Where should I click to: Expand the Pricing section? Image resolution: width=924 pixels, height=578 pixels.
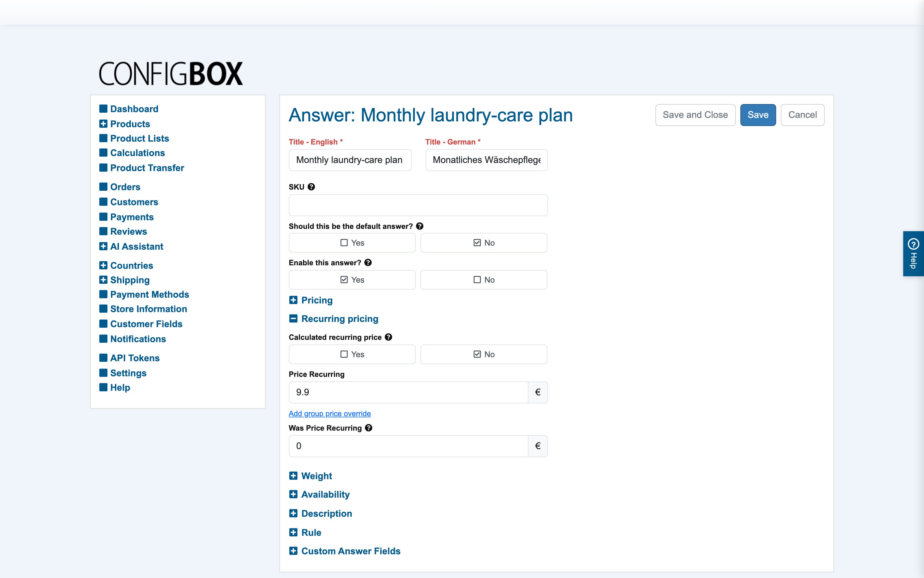click(311, 300)
